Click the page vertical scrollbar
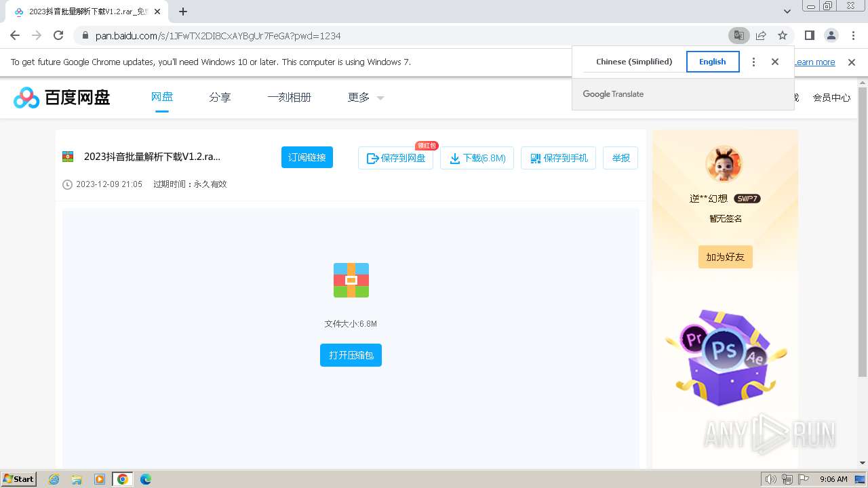 pos(863,230)
